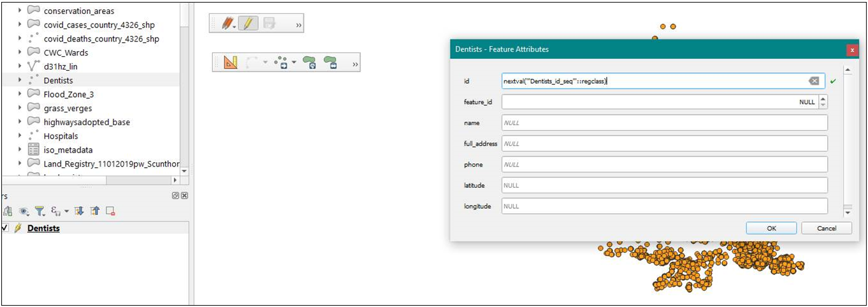Select the Hospitals tree row
This screenshot has height=307, width=868.
89,136
